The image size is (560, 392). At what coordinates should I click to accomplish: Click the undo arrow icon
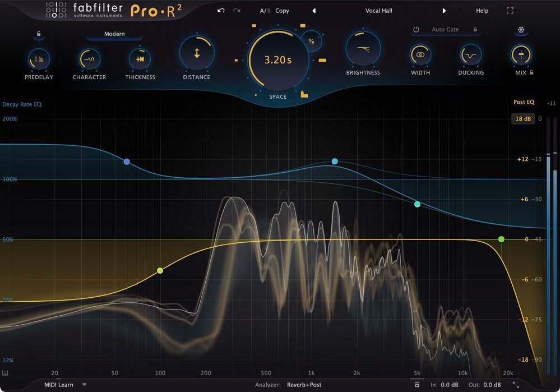(220, 10)
